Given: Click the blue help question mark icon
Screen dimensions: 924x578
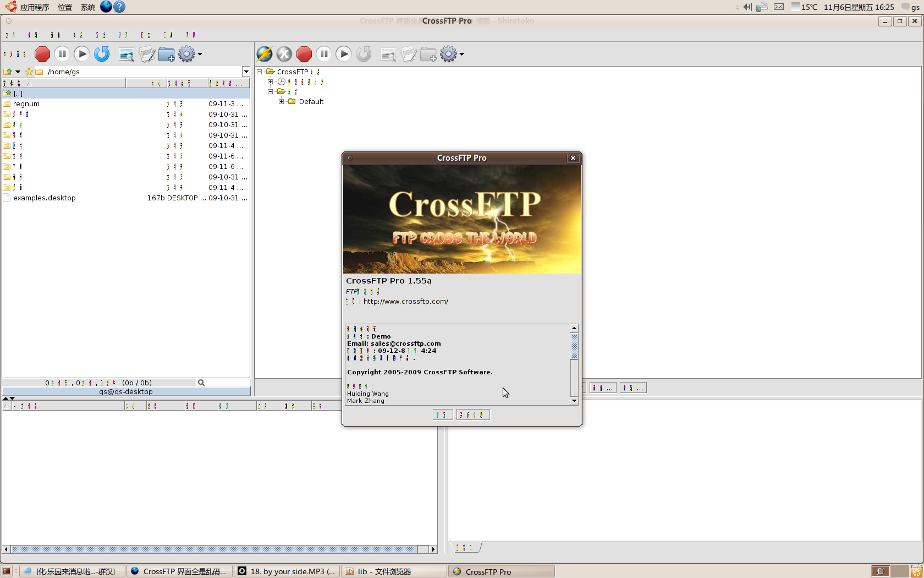Looking at the screenshot, I should [119, 7].
